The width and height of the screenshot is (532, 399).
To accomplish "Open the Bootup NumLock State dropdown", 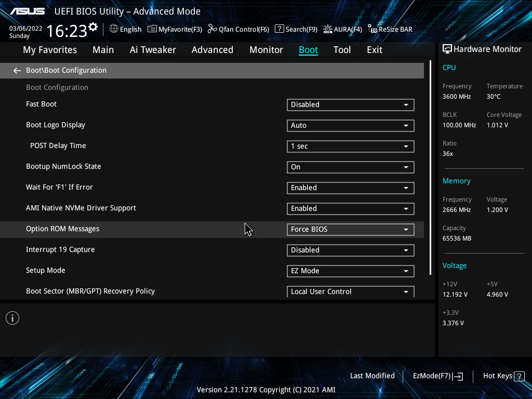I will click(x=351, y=167).
